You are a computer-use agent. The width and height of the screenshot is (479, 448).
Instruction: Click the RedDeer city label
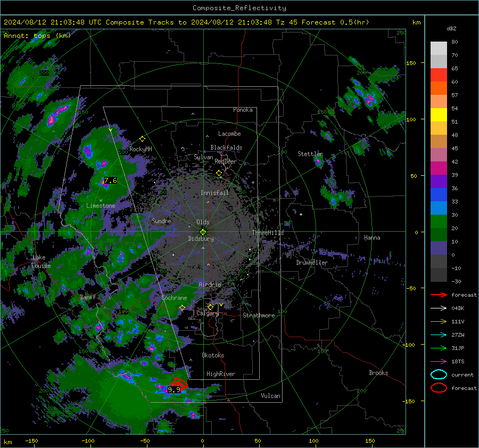pos(226,161)
